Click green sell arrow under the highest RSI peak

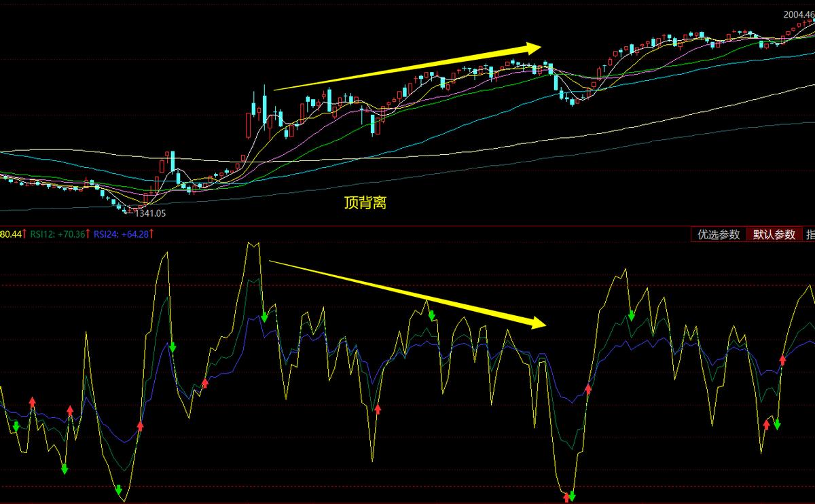264,316
